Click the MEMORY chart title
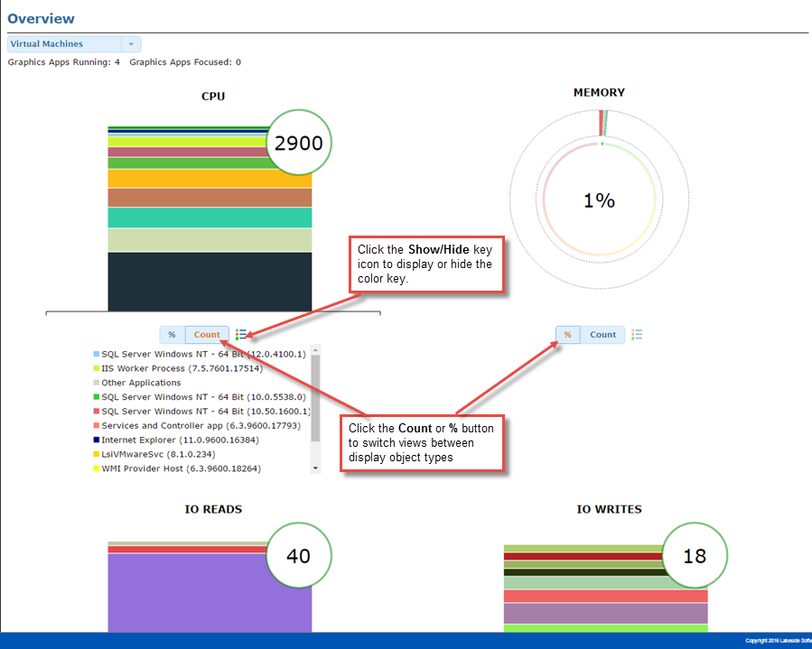 tap(599, 93)
